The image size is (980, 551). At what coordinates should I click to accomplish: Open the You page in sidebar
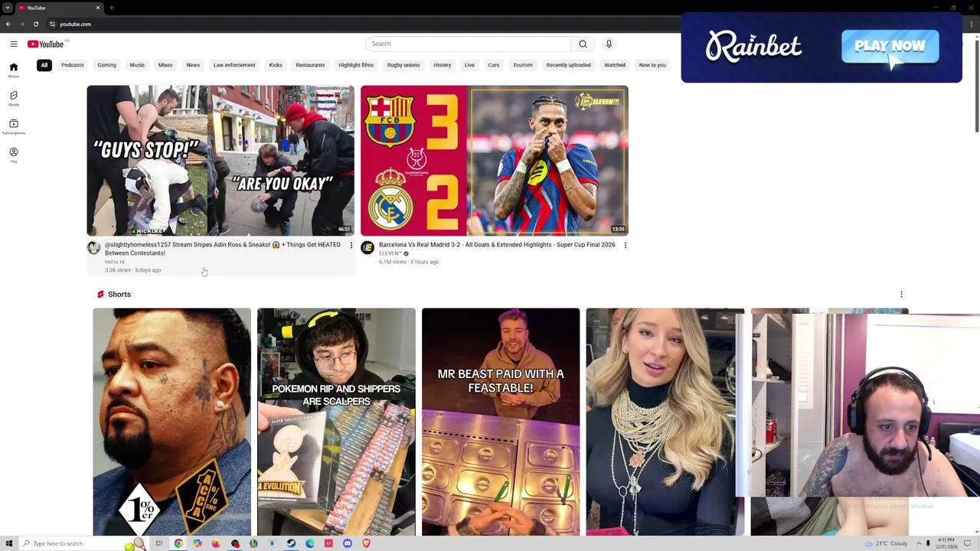tap(13, 155)
